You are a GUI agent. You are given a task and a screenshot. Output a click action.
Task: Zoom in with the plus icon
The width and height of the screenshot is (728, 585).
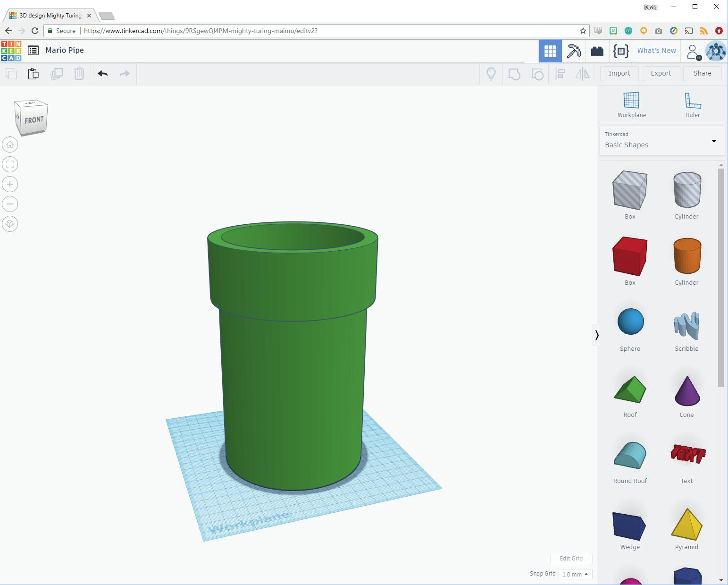click(10, 184)
